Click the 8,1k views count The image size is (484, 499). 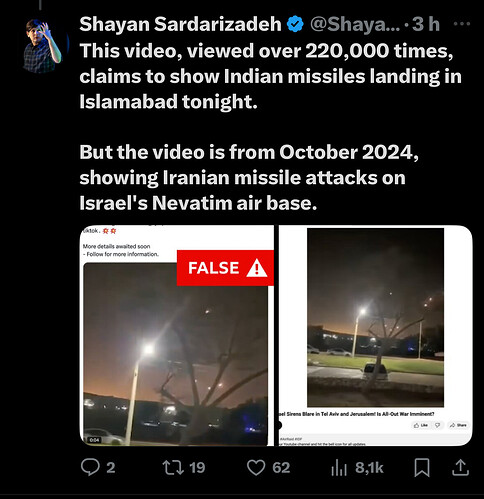point(369,467)
